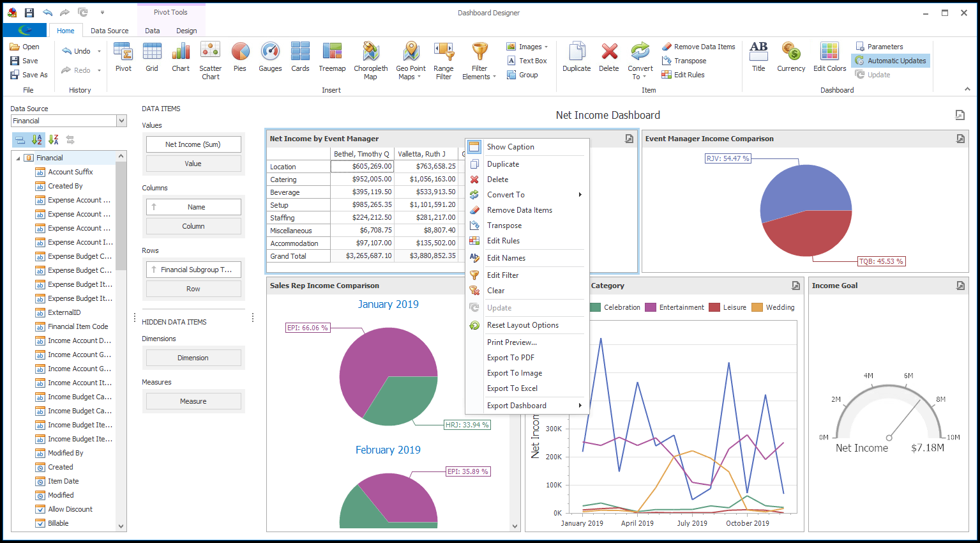
Task: Click Save As in File group
Action: (29, 75)
